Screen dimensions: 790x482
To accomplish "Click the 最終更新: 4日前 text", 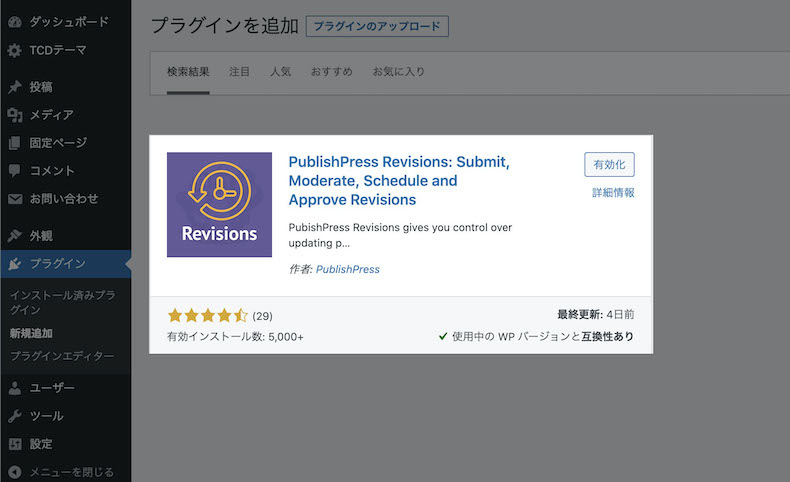I will click(596, 315).
